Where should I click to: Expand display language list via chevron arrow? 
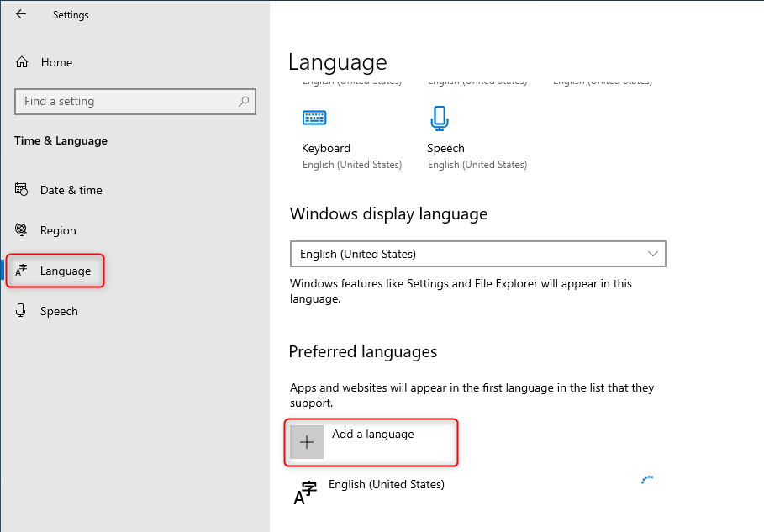click(653, 254)
